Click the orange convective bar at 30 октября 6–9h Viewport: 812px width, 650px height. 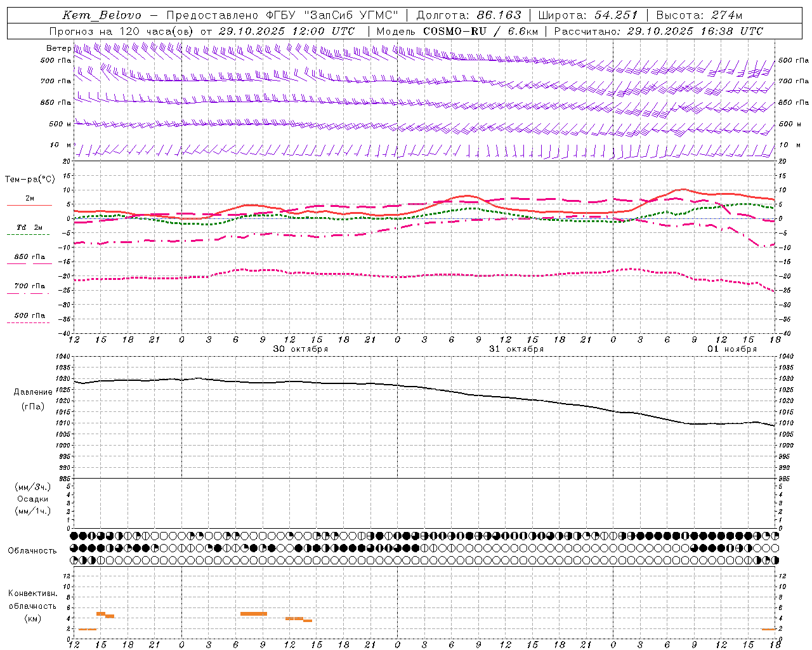[x=254, y=614]
